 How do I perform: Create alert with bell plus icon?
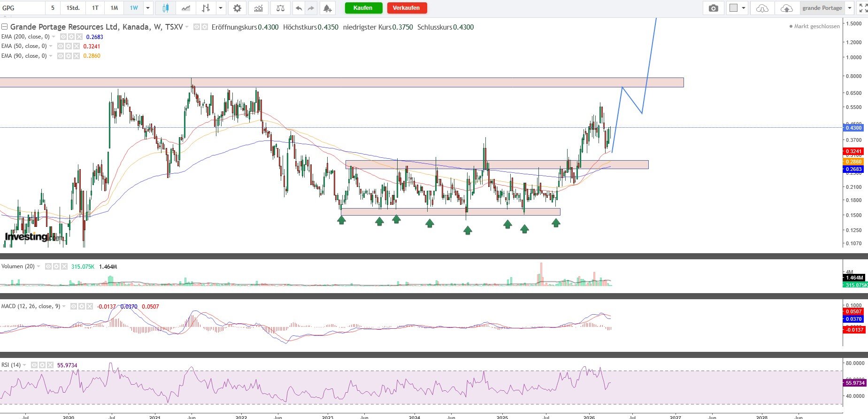tap(327, 8)
